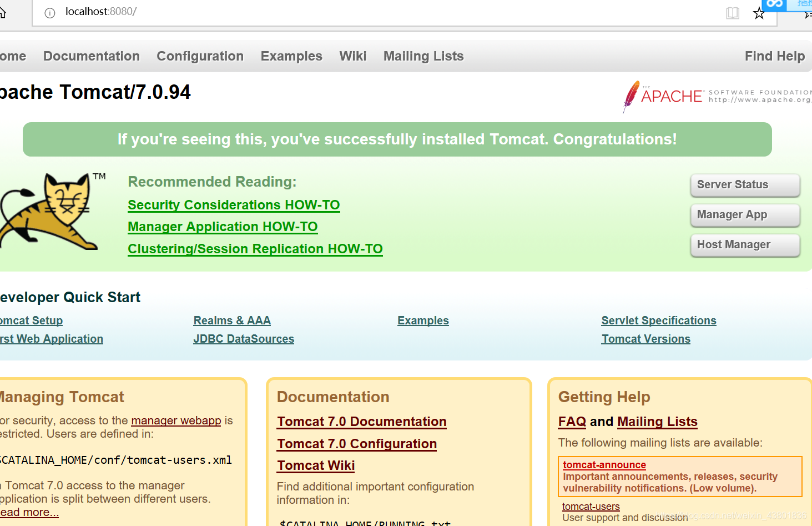Open the Manager App button
This screenshot has width=812, height=526.
(745, 215)
